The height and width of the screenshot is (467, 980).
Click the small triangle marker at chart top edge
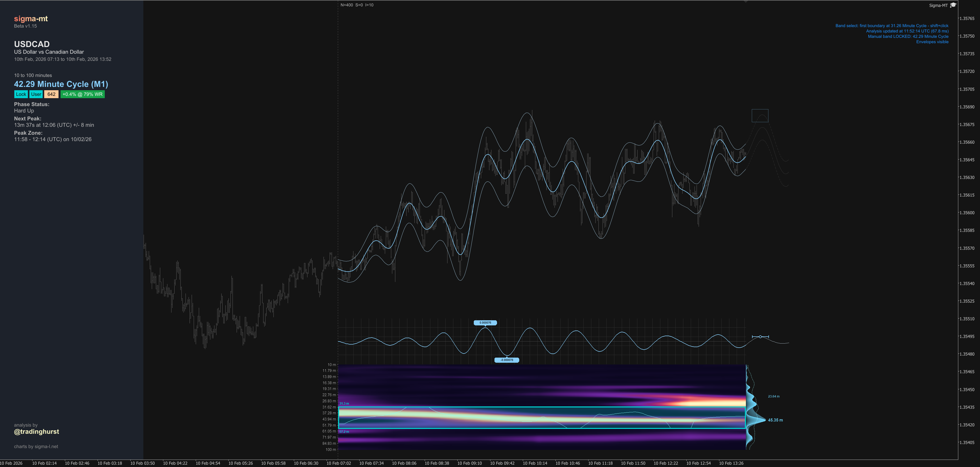click(746, 2)
